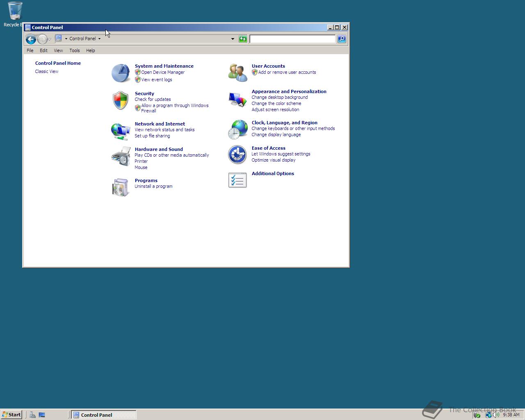Open the Help menu
This screenshot has height=420, width=525.
click(x=91, y=50)
